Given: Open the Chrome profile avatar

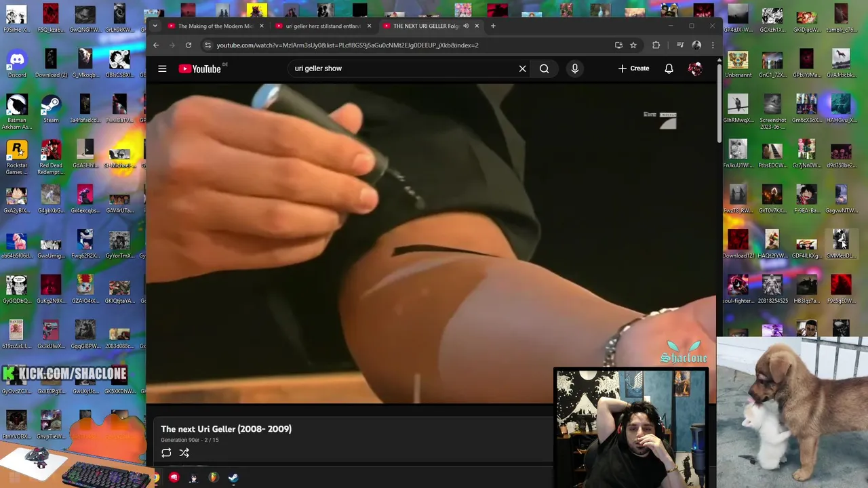Looking at the screenshot, I should tap(696, 45).
